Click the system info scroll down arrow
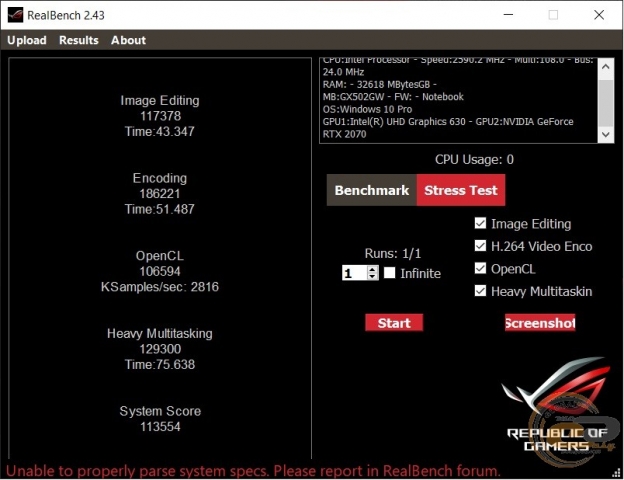The height and width of the screenshot is (480, 624). [x=606, y=135]
